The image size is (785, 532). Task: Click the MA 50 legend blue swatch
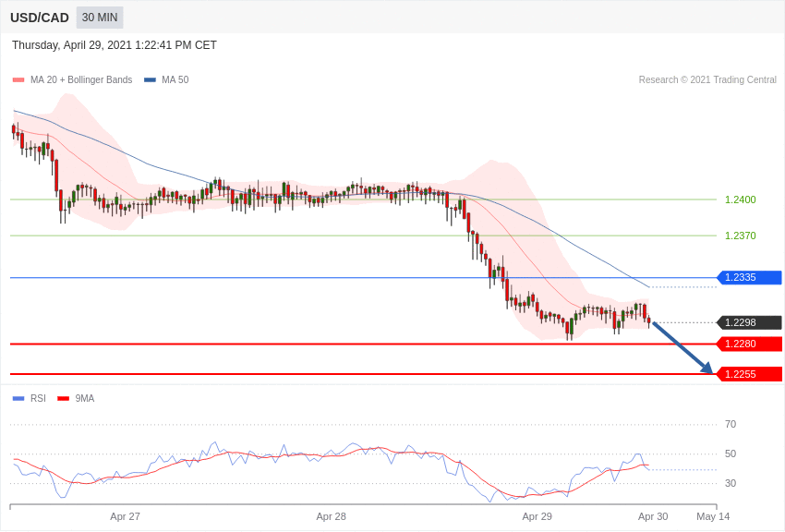coord(150,79)
